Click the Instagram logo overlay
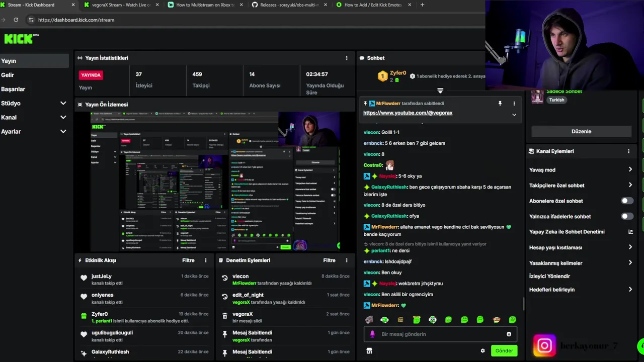This screenshot has height=362, width=644. (x=544, y=346)
